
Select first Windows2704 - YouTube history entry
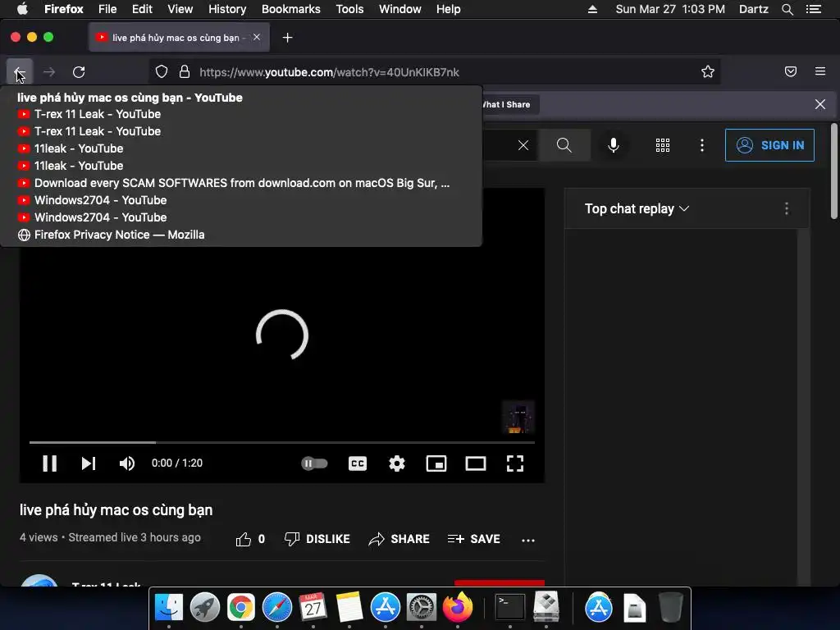click(241, 200)
